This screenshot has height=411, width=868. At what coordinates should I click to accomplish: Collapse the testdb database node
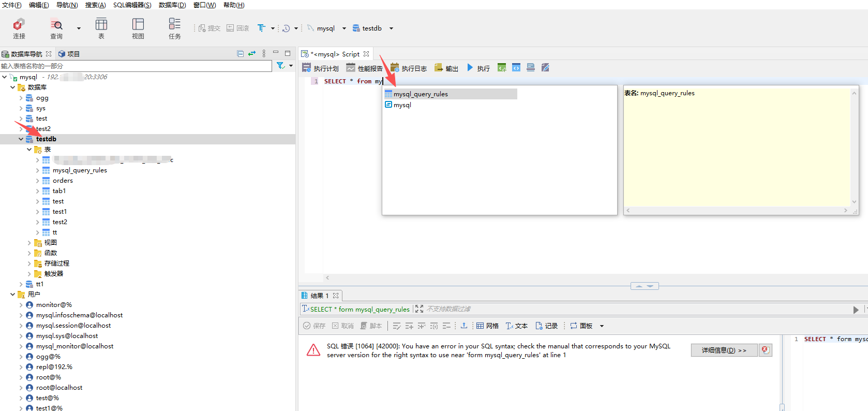[21, 139]
